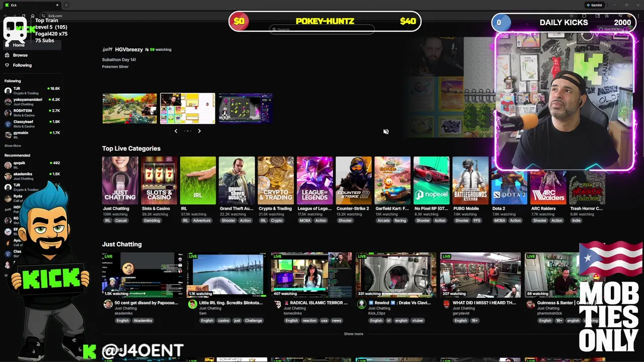Select first featured carousel thumbnail with autumn map
644x362 pixels.
tap(129, 108)
